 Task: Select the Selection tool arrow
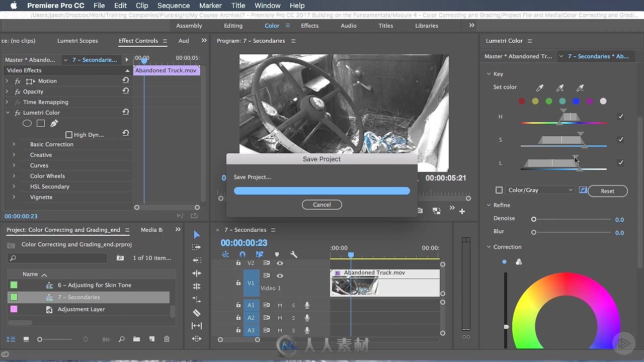[197, 235]
